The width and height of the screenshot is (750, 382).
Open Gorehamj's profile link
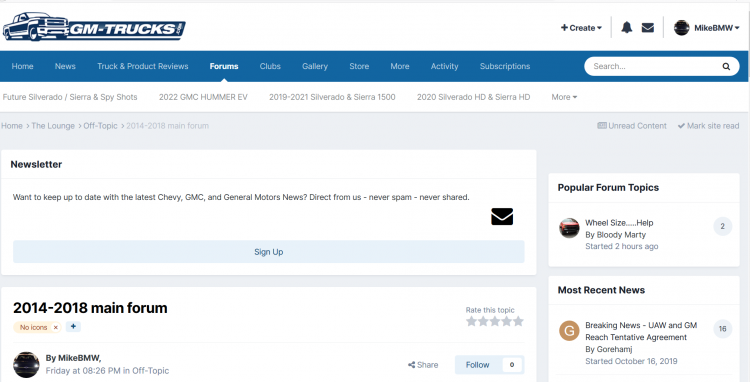pyautogui.click(x=615, y=349)
